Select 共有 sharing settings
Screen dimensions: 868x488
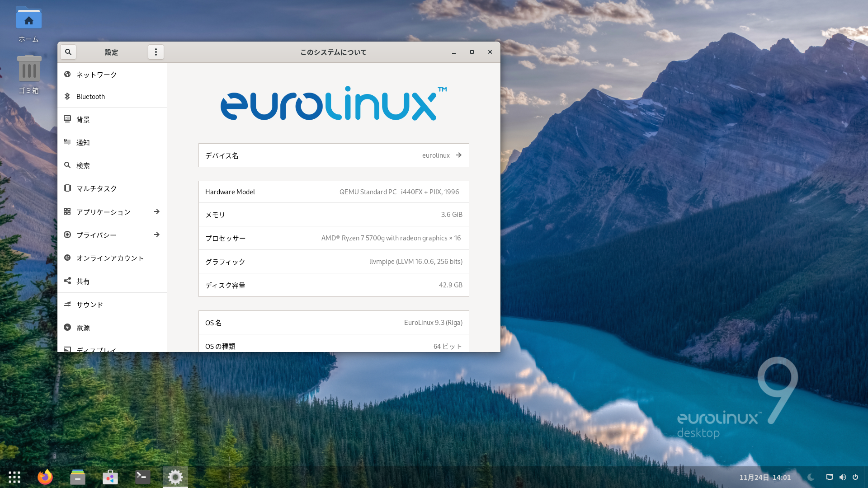coord(83,281)
